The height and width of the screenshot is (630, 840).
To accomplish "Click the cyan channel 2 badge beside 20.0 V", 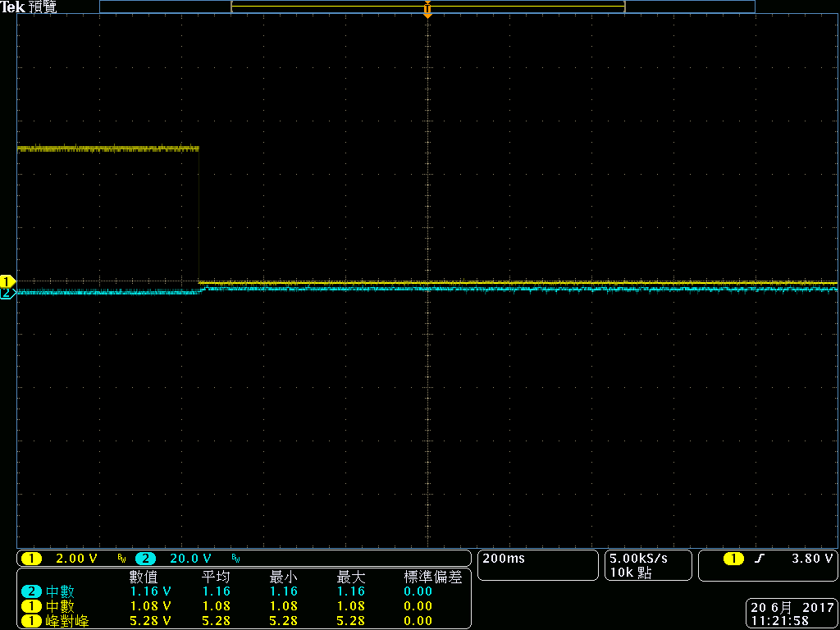I will pos(145,559).
